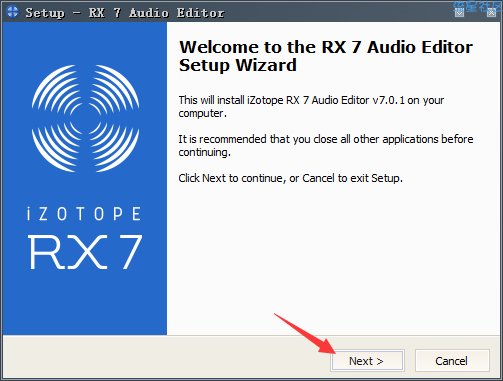Open the setup icon menu in title bar
Image resolution: width=503 pixels, height=381 pixels.
(12, 12)
